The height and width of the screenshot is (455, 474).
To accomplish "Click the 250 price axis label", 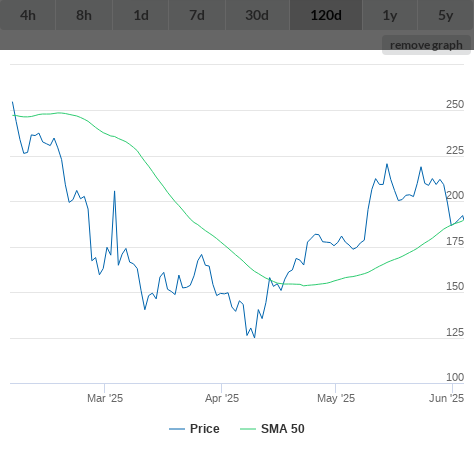I will (455, 104).
